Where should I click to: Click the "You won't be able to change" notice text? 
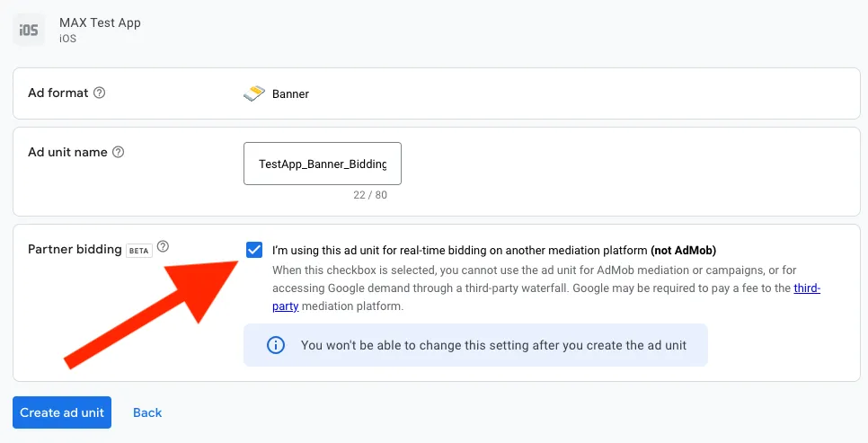(493, 345)
